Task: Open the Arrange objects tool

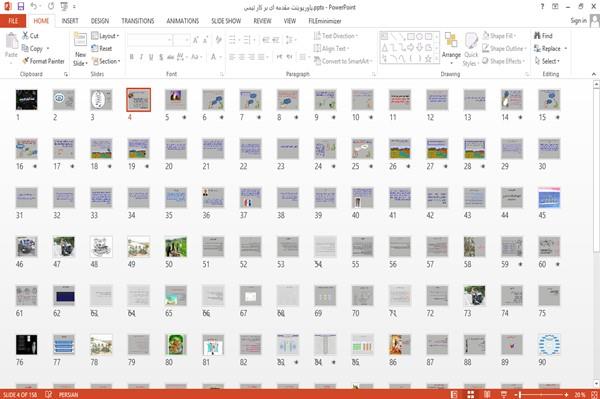Action: tap(451, 48)
